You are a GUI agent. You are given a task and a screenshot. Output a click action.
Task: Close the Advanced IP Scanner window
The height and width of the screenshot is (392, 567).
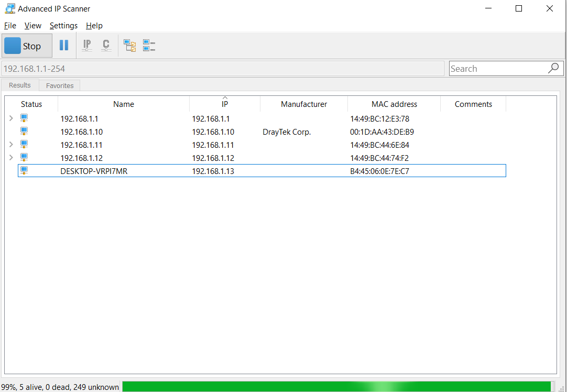coord(550,8)
